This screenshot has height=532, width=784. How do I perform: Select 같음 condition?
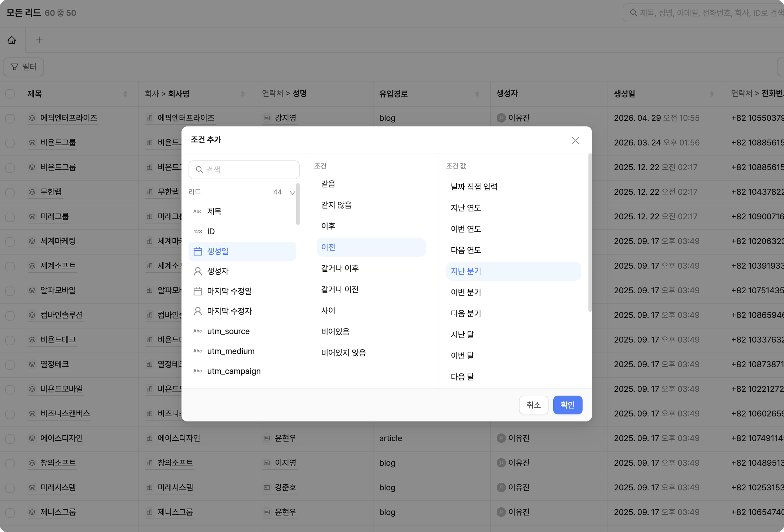[x=371, y=184]
